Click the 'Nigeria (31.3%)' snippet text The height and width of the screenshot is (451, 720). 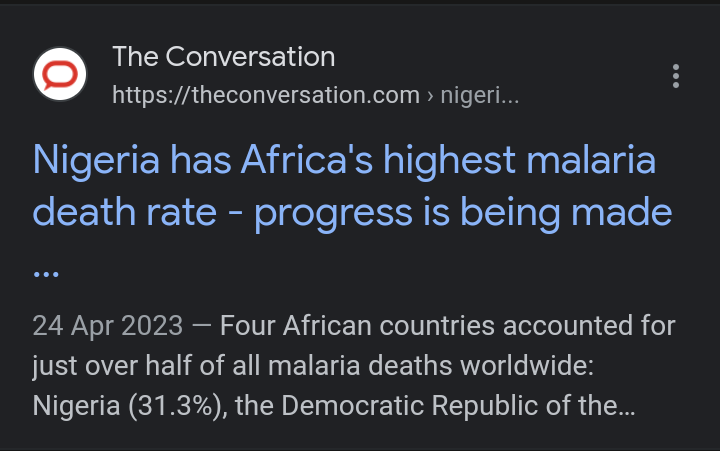(130, 406)
